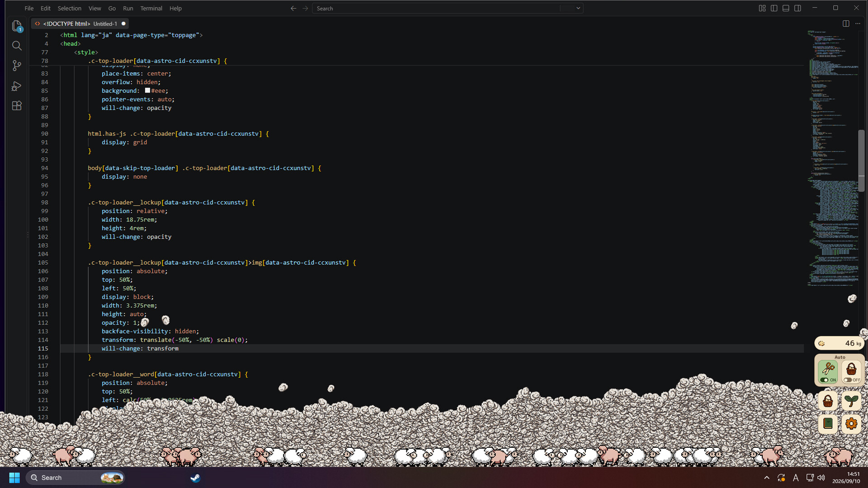Open the volume speaker tray icon

point(821,478)
